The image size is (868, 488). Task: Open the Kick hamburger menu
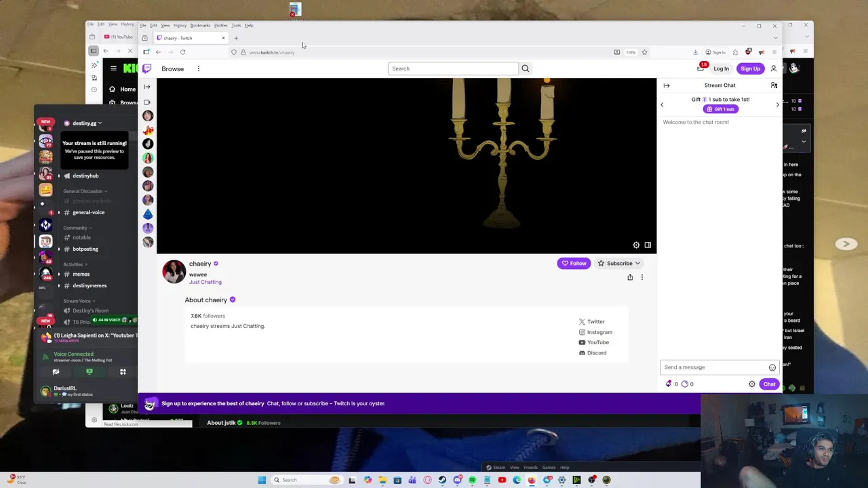coord(113,68)
